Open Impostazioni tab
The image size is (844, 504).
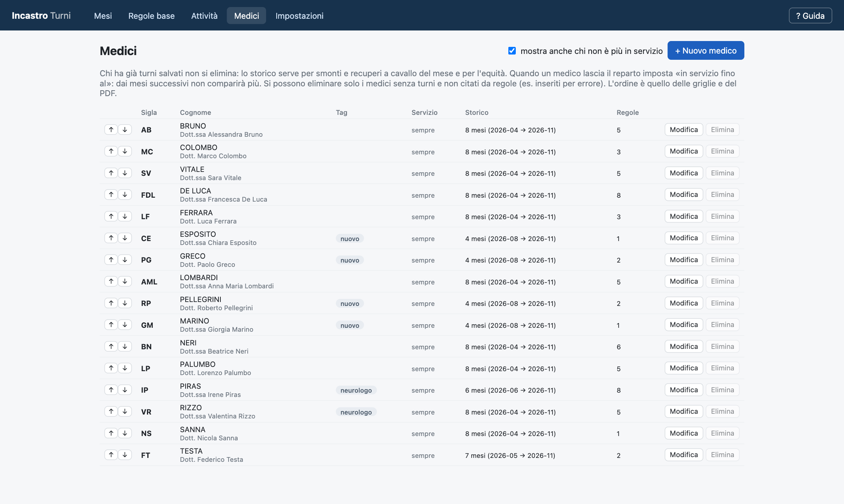coord(299,16)
